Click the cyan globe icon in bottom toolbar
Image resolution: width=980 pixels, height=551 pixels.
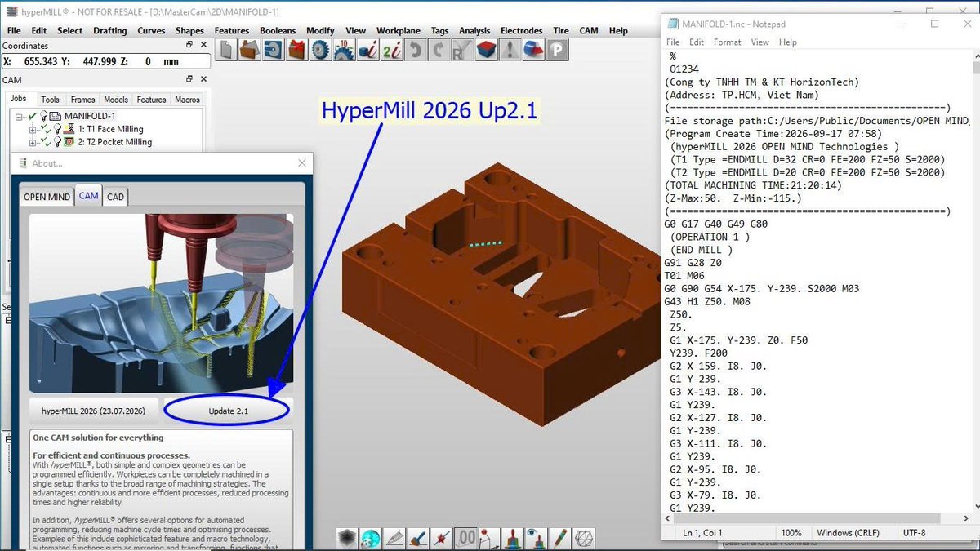(372, 538)
